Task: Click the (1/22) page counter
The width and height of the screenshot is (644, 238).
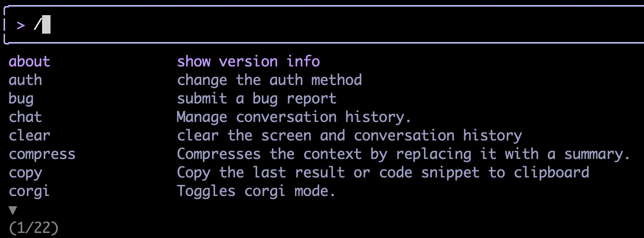Action: 34,227
